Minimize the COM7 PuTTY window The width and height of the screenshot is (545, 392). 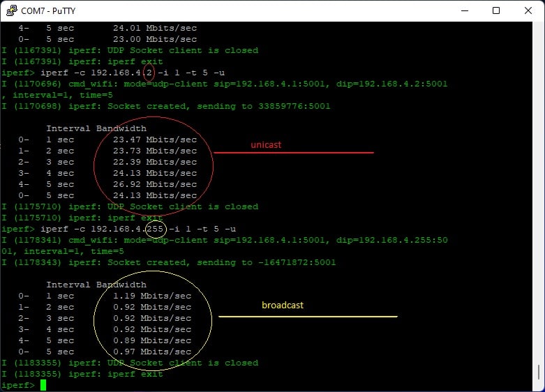464,10
